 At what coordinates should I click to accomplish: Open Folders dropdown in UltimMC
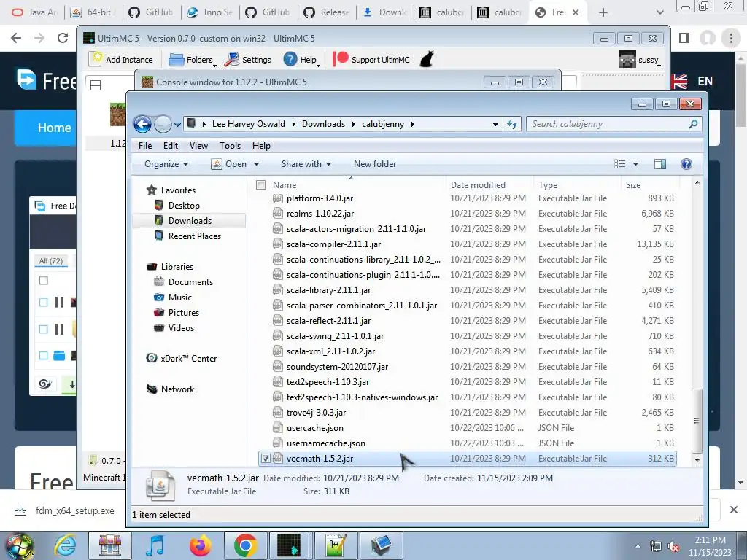pos(192,60)
